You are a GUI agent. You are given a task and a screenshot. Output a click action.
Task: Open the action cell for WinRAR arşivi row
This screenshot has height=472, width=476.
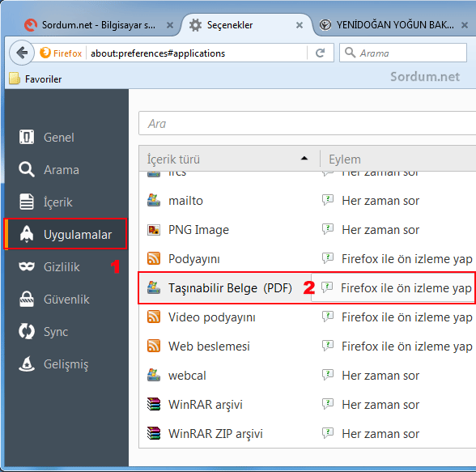398,404
